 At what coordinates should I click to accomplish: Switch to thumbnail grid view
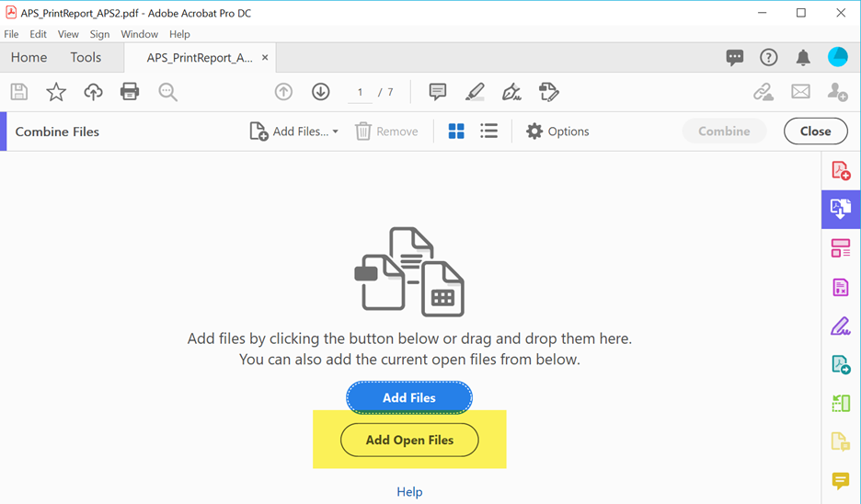(456, 132)
